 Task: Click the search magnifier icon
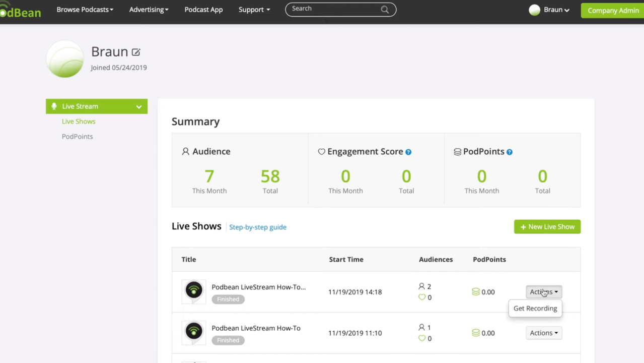click(x=385, y=10)
